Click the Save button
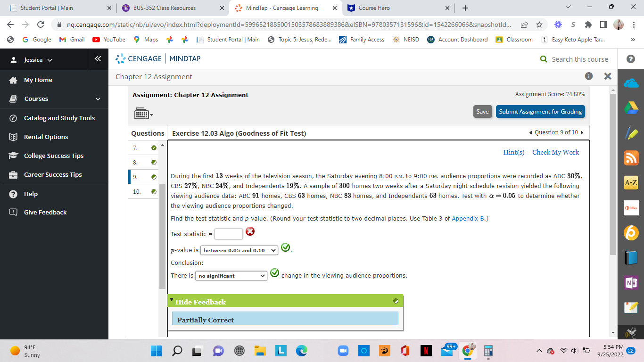Viewport: 644px width, 362px height. 482,112
